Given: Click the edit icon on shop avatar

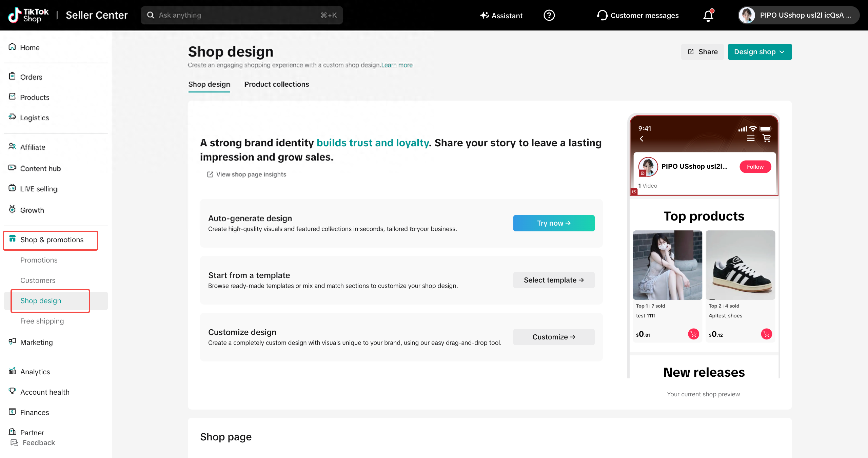Looking at the screenshot, I should (x=643, y=173).
